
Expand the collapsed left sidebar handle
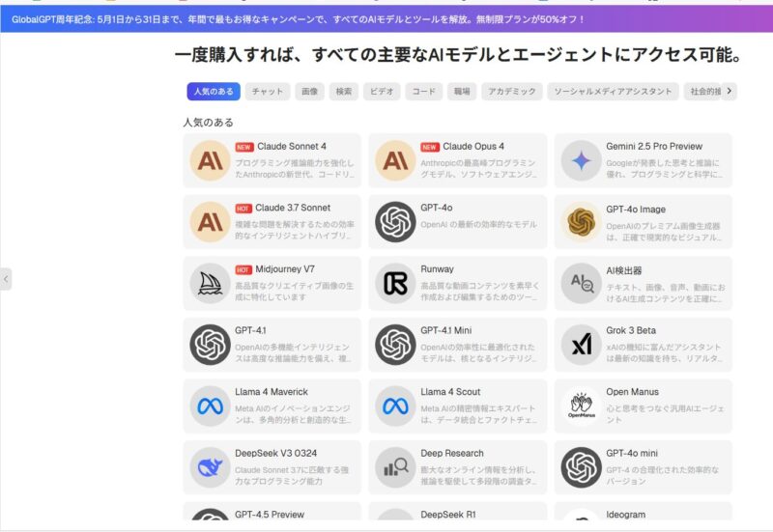click(6, 279)
